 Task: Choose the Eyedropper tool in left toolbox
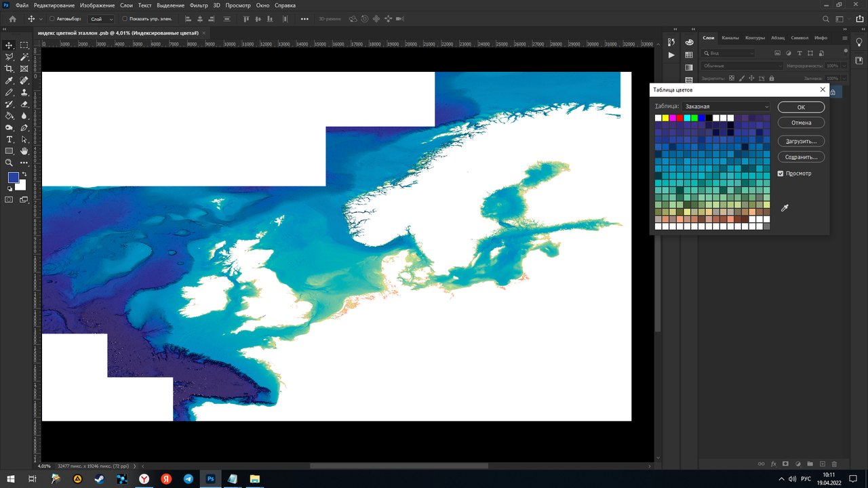click(9, 81)
